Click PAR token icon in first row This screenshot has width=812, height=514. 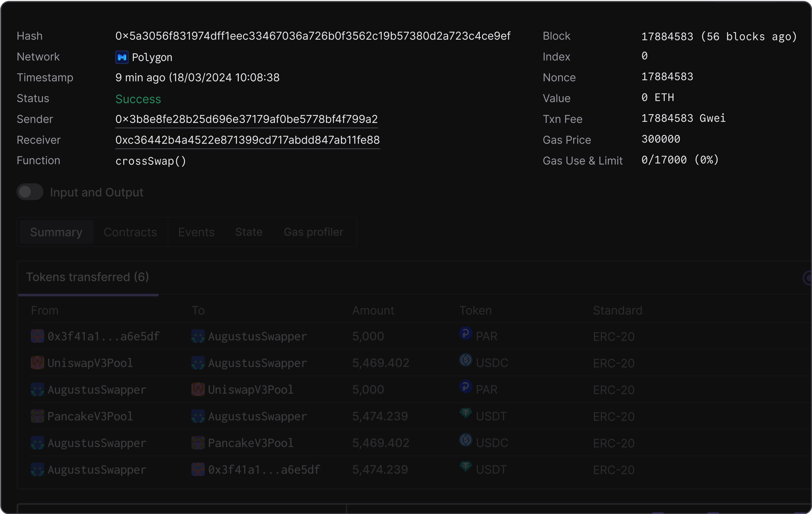[x=465, y=333]
